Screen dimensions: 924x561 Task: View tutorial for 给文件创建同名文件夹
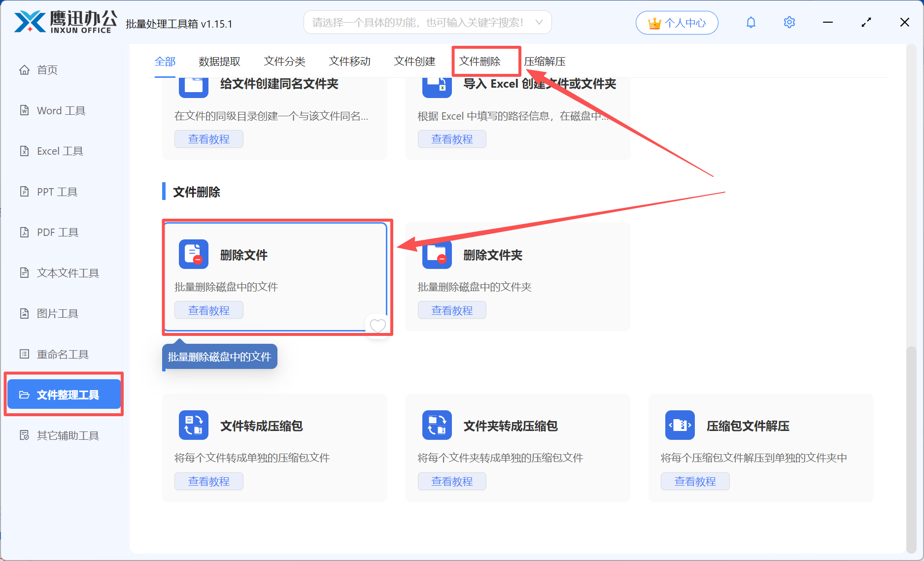point(209,139)
